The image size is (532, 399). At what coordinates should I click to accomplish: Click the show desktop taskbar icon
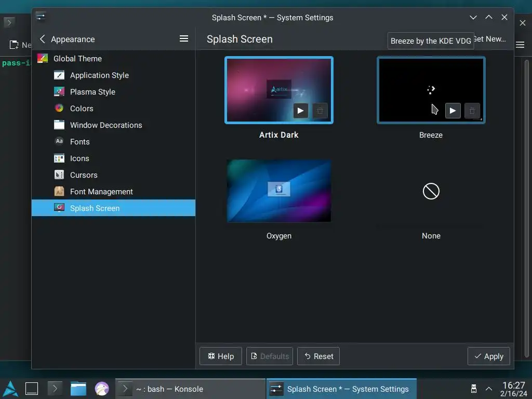pos(32,389)
